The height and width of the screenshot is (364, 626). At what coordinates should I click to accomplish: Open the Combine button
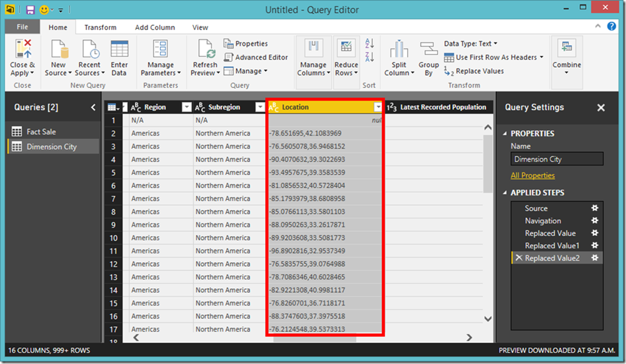point(566,58)
